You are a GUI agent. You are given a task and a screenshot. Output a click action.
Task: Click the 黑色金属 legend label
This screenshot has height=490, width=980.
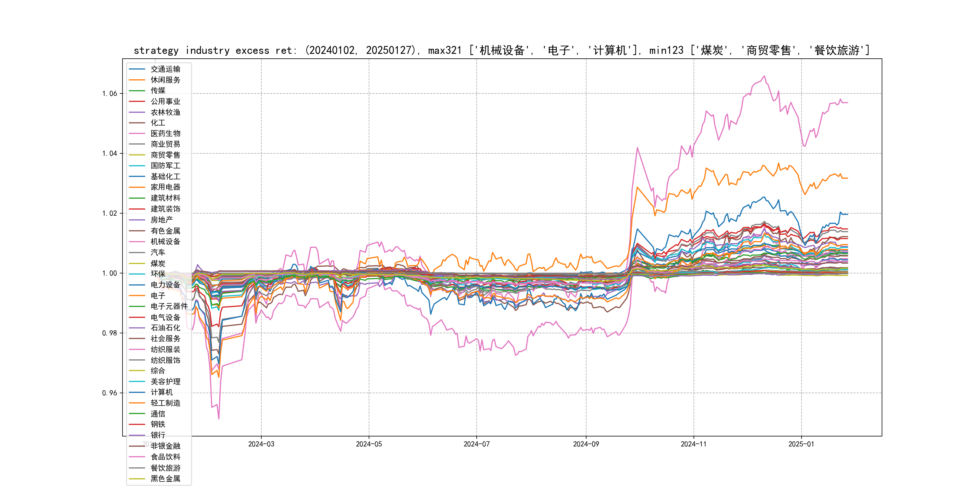[165, 479]
